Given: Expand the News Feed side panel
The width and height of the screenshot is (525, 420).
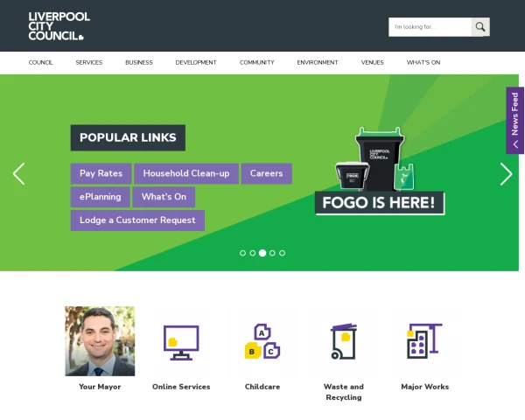Looking at the screenshot, I should point(515,120).
